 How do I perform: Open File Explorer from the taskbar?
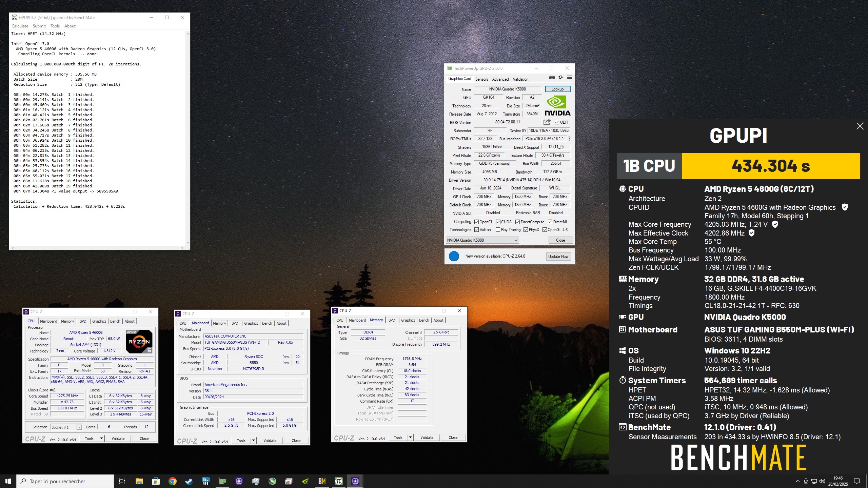click(x=139, y=481)
